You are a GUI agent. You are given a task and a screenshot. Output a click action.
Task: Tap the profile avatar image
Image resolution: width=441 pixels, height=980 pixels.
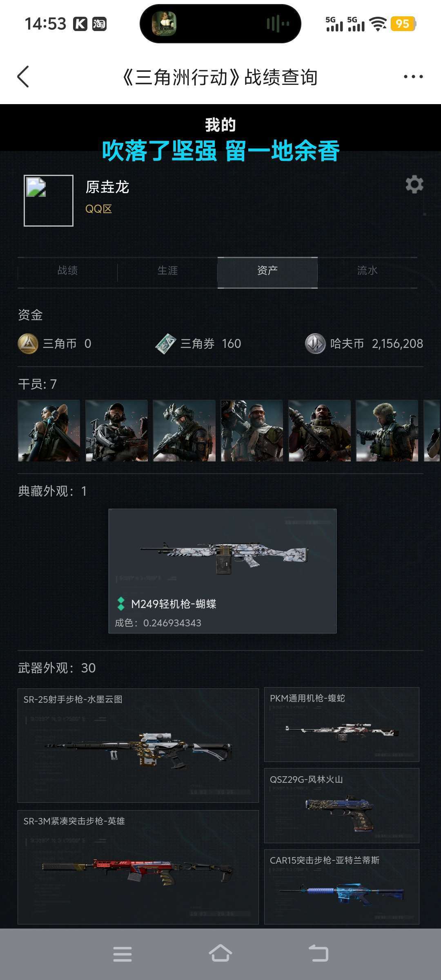tap(49, 200)
